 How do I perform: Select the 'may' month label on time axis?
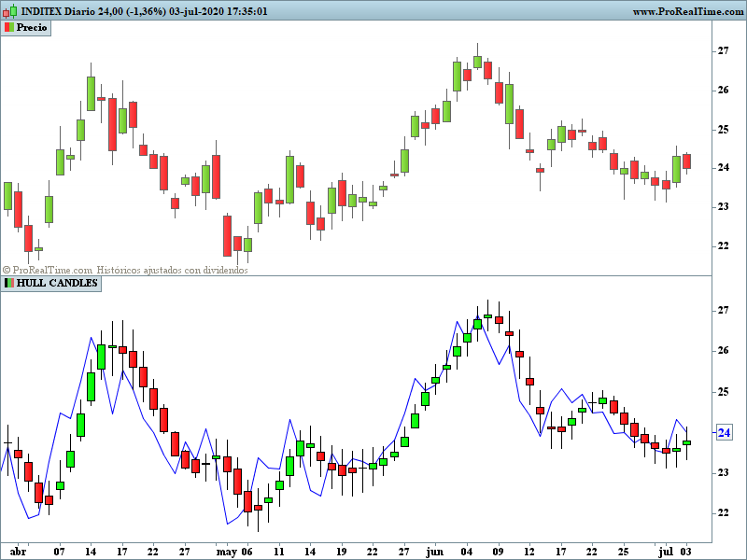click(226, 552)
